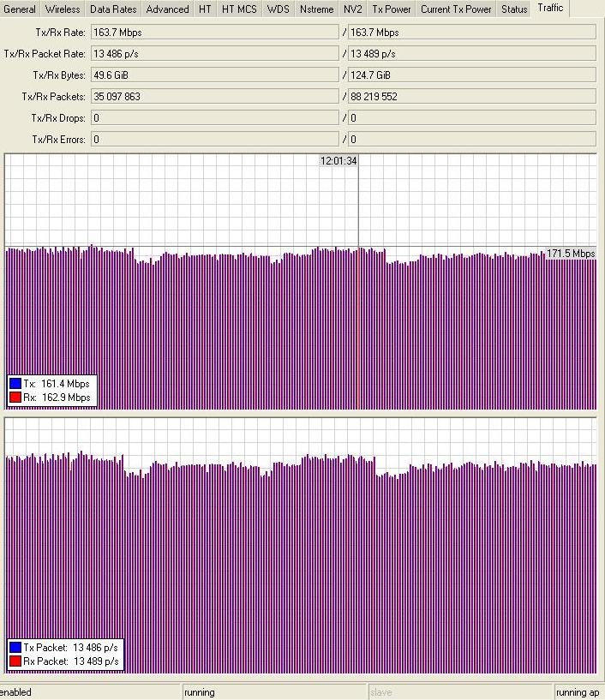605x700 pixels.
Task: Open the HT tab
Action: click(205, 9)
